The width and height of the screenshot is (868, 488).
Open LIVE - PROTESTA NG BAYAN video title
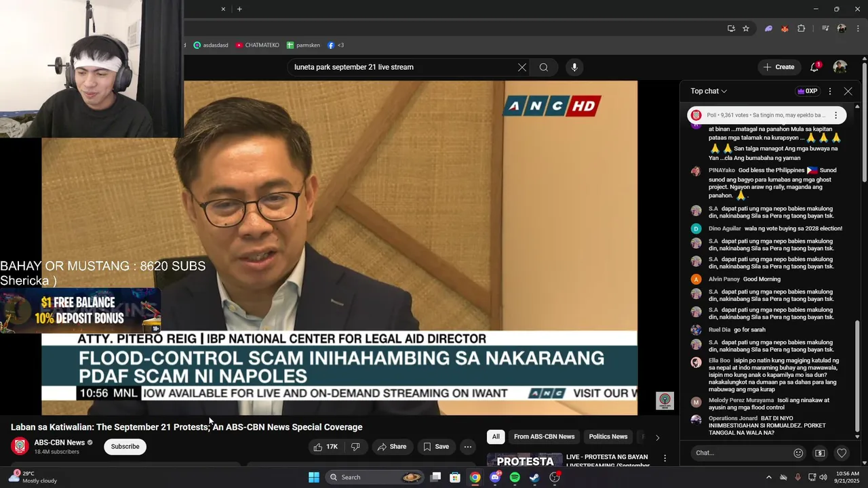click(608, 461)
